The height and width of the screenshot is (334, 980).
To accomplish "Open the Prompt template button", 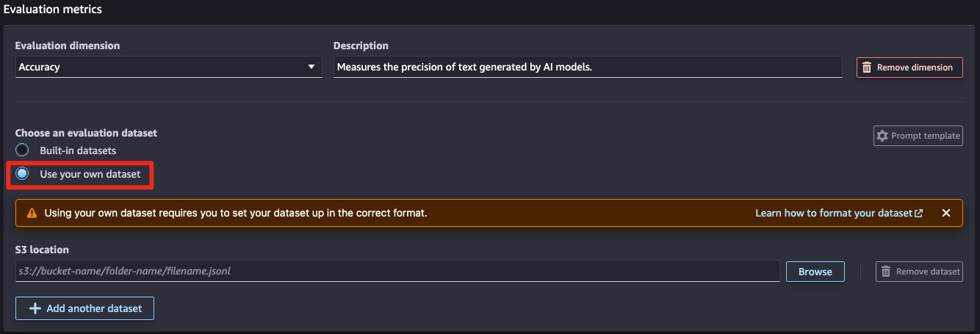I will click(x=918, y=136).
